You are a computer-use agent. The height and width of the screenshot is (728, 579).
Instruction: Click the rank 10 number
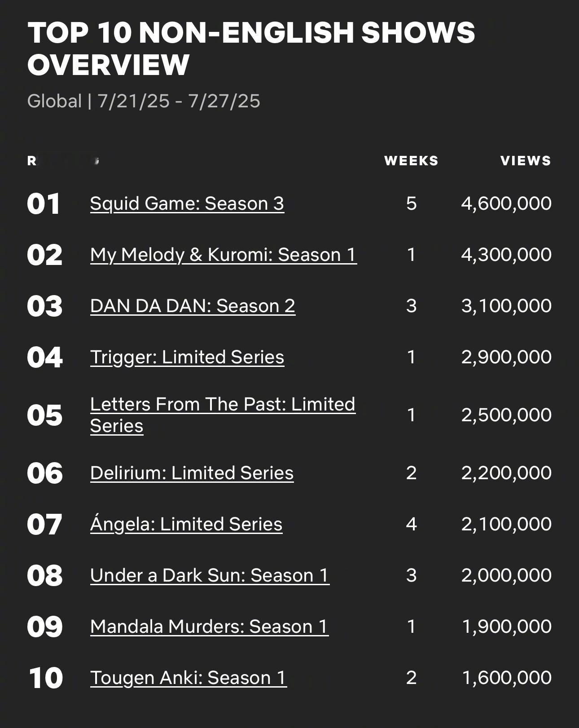click(x=45, y=678)
